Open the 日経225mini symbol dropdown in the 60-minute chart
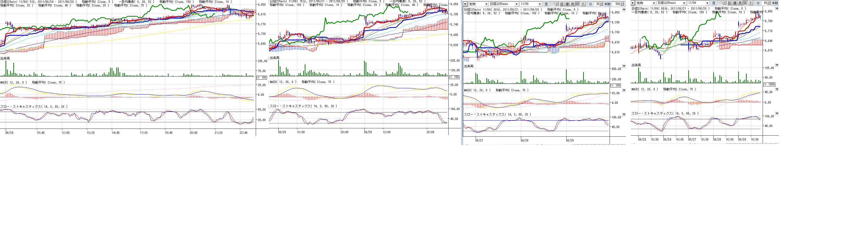 pos(684,3)
